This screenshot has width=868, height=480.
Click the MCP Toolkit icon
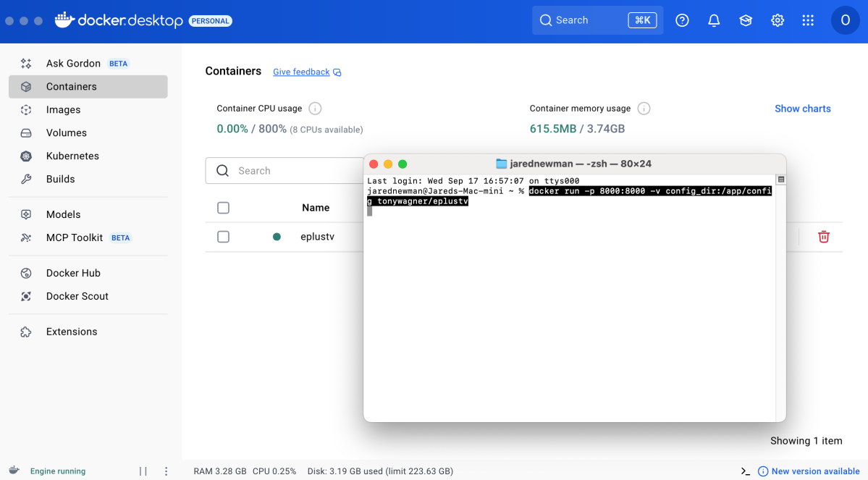[26, 237]
